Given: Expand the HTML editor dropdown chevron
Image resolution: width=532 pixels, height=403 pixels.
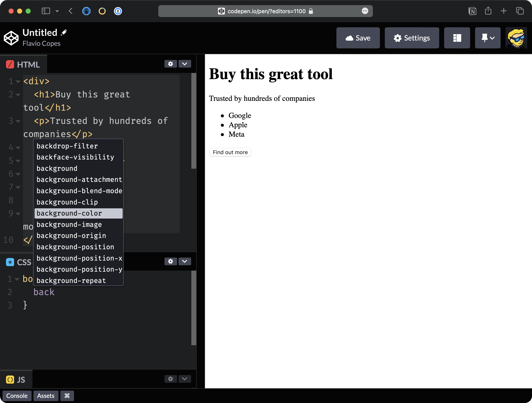Looking at the screenshot, I should point(185,64).
